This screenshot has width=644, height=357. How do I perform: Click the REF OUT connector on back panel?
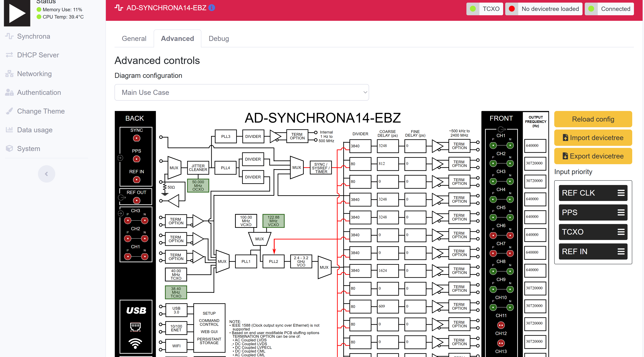point(137,200)
